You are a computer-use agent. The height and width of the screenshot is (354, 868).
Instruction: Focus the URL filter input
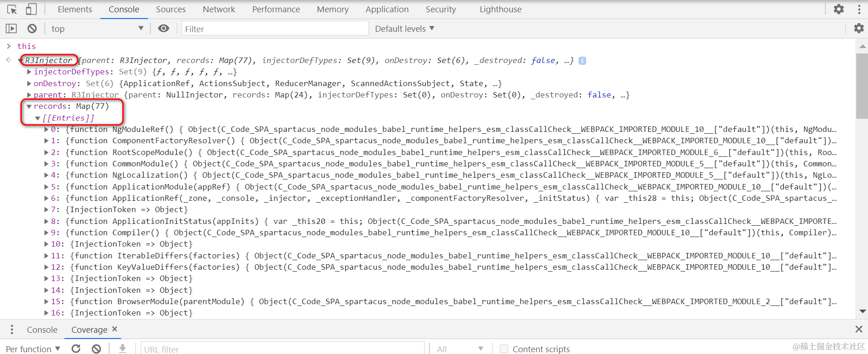(283, 349)
